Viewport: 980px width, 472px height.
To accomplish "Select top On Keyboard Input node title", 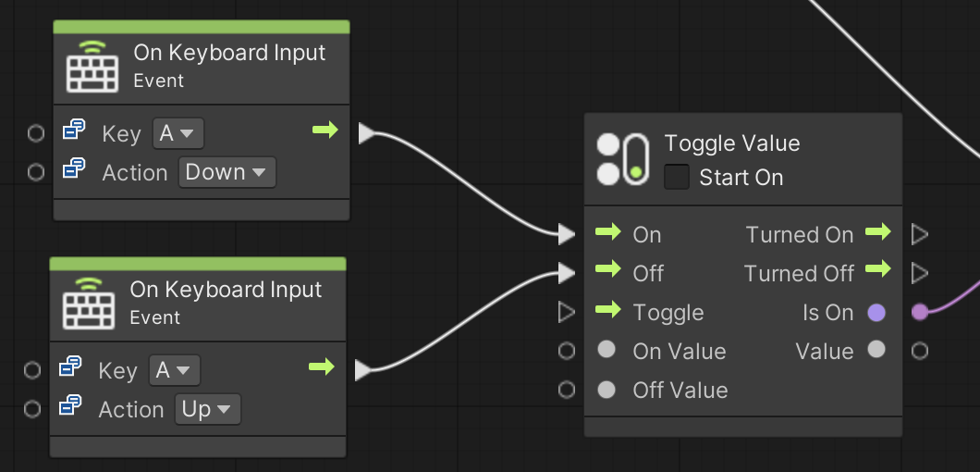I will click(x=229, y=53).
